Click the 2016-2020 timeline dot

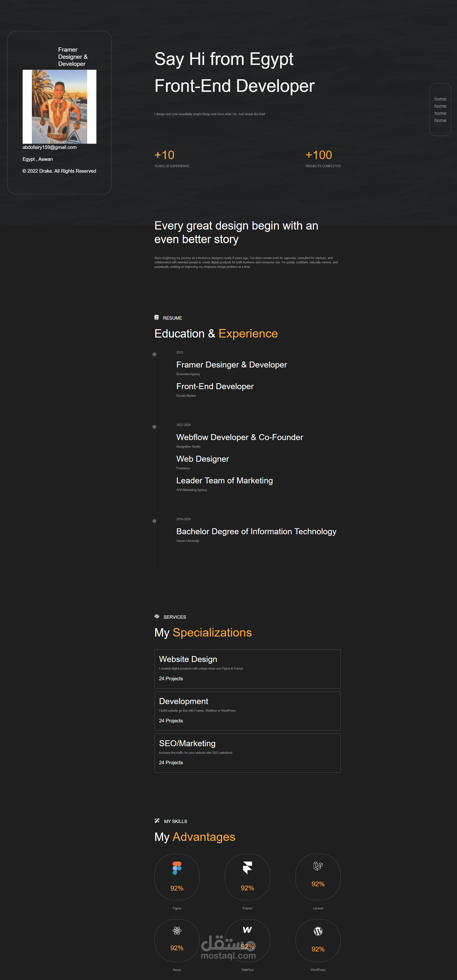click(154, 521)
